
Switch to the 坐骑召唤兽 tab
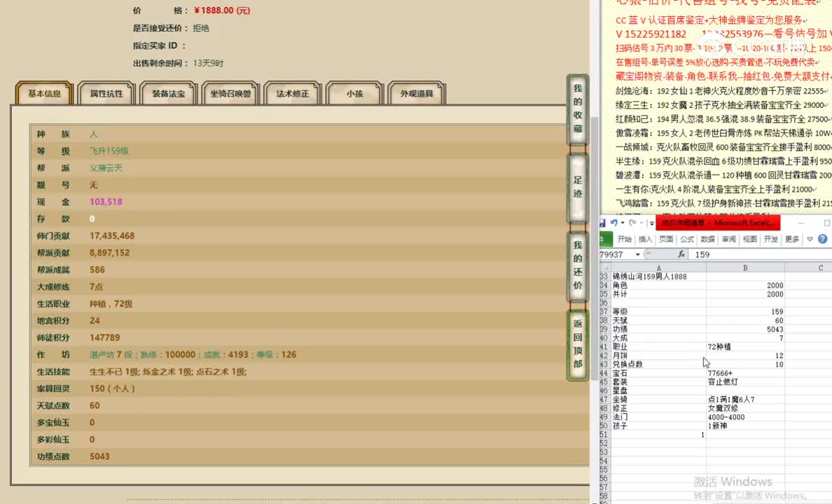pyautogui.click(x=230, y=93)
